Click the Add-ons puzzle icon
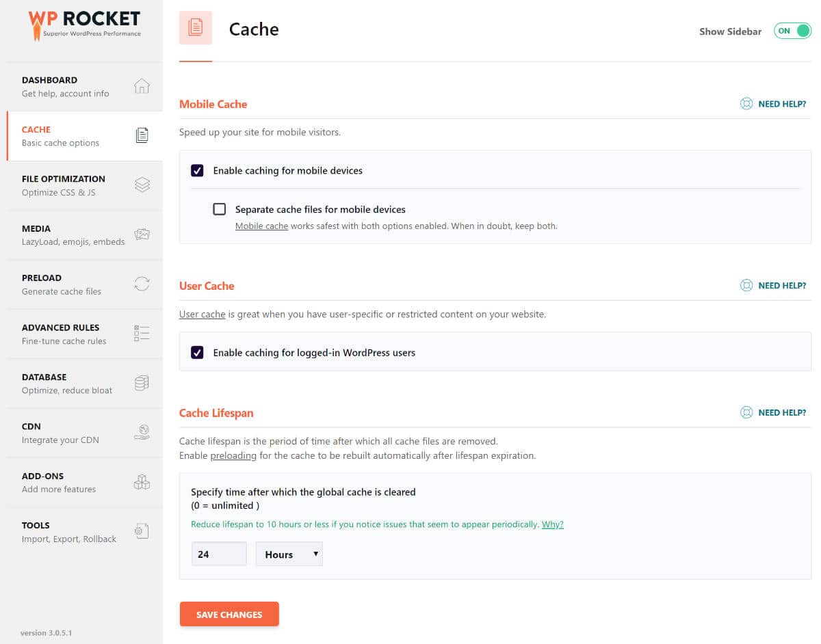821x644 pixels. (x=142, y=481)
